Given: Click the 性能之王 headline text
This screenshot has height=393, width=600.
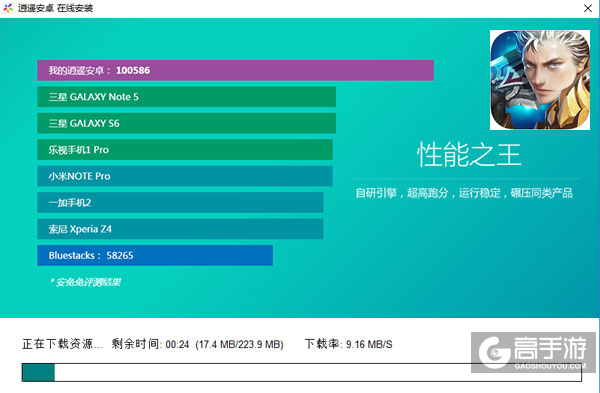Looking at the screenshot, I should coord(469,155).
